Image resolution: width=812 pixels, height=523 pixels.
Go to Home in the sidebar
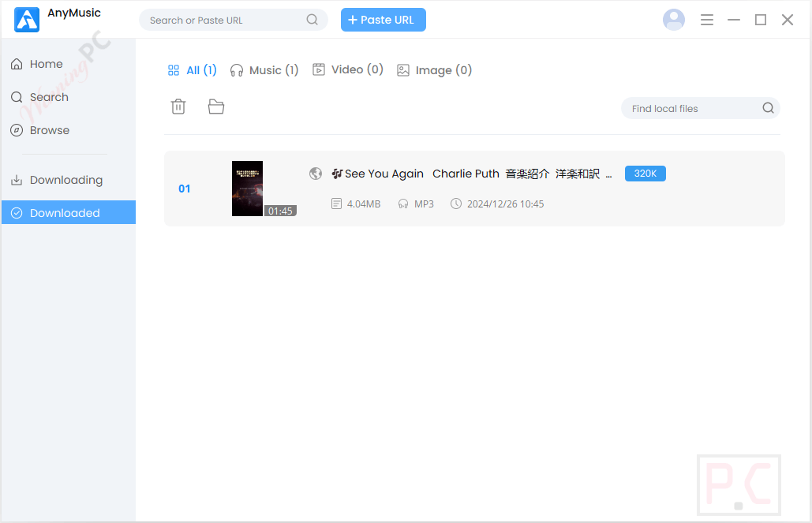(69, 64)
